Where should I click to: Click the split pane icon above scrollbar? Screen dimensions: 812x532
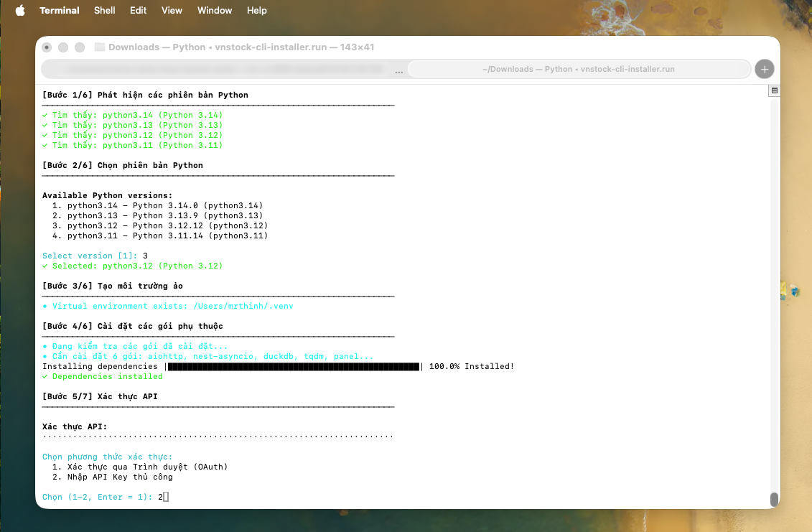click(774, 91)
